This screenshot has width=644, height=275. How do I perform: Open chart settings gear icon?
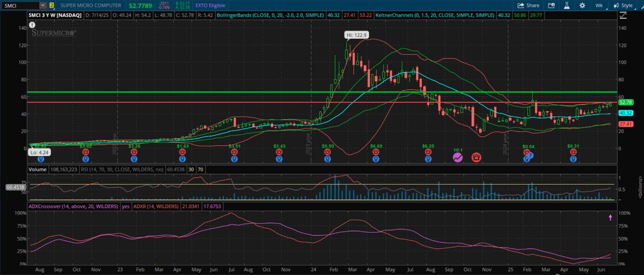[582, 5]
